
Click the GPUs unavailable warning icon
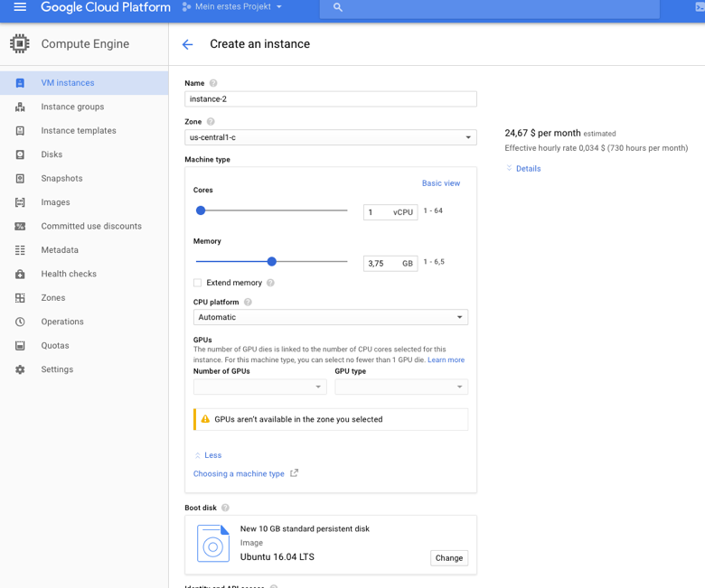coord(205,419)
